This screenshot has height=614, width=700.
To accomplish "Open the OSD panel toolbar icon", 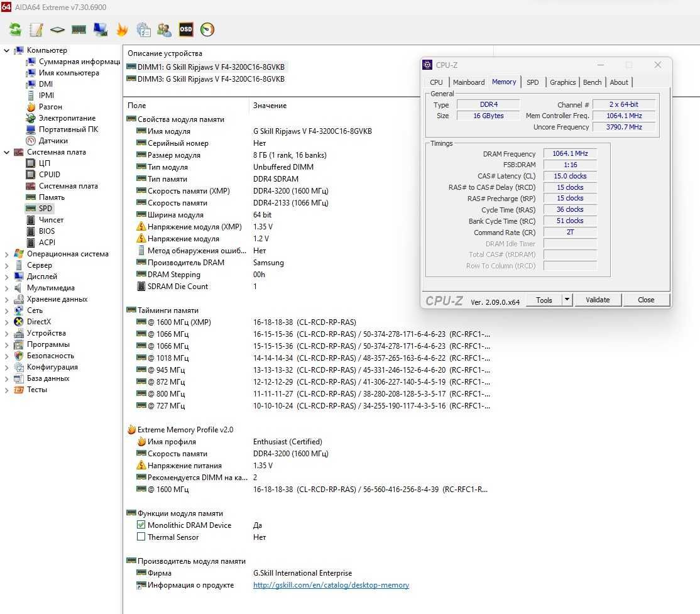I will [x=186, y=30].
